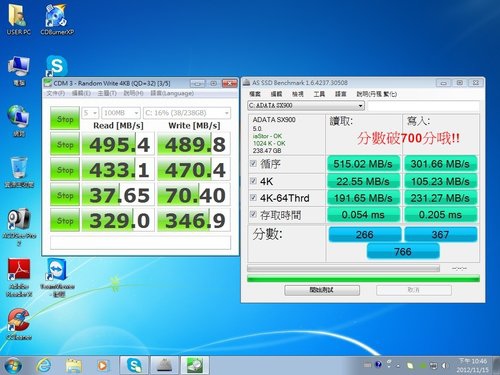Viewport: 500px width, 375px height.
Task: Click the top Stop button in CDM
Action: (x=65, y=118)
